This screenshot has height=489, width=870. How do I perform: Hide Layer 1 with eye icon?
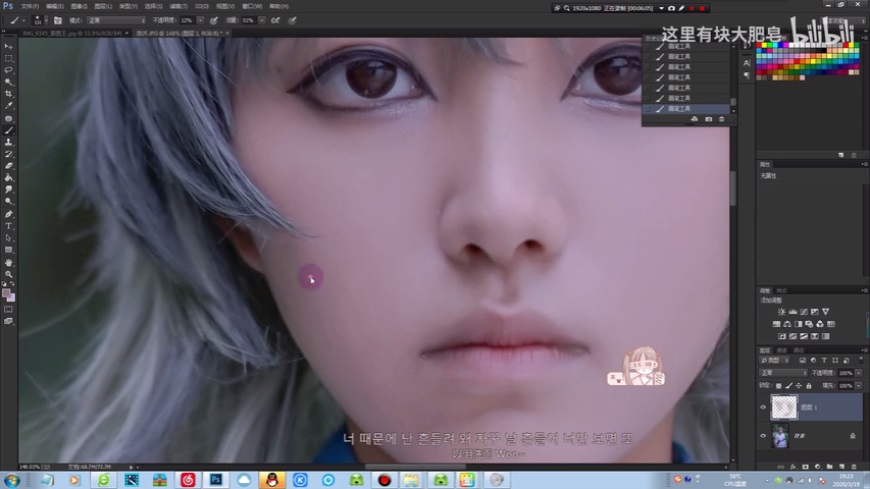763,407
